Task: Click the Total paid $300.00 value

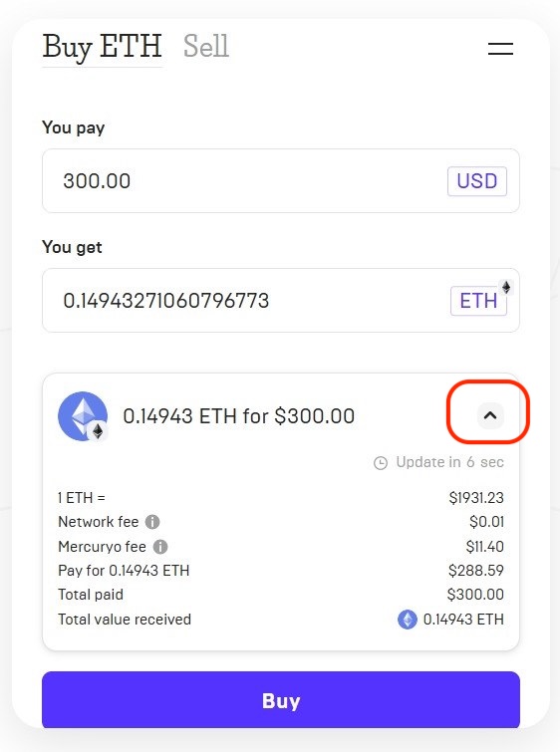Action: [x=475, y=595]
